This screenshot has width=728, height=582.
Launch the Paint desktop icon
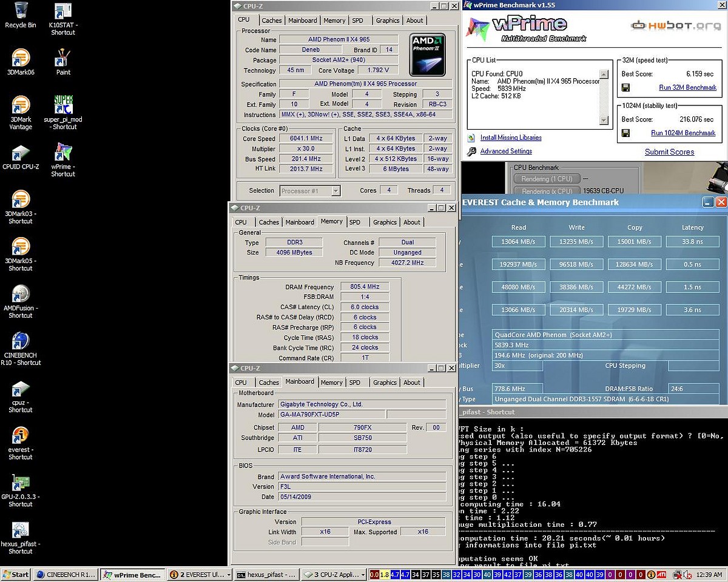(63, 58)
